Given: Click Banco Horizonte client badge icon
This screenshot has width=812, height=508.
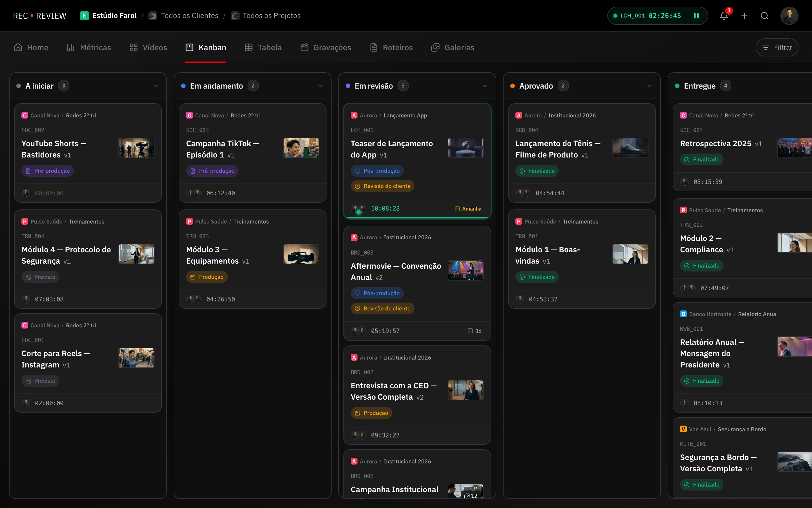Looking at the screenshot, I should tap(683, 314).
